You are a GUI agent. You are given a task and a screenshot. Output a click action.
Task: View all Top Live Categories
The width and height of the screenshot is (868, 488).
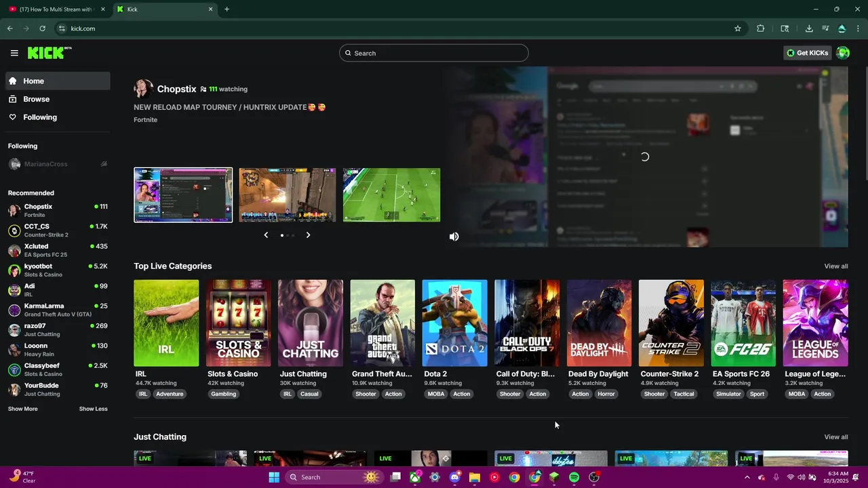(x=835, y=266)
